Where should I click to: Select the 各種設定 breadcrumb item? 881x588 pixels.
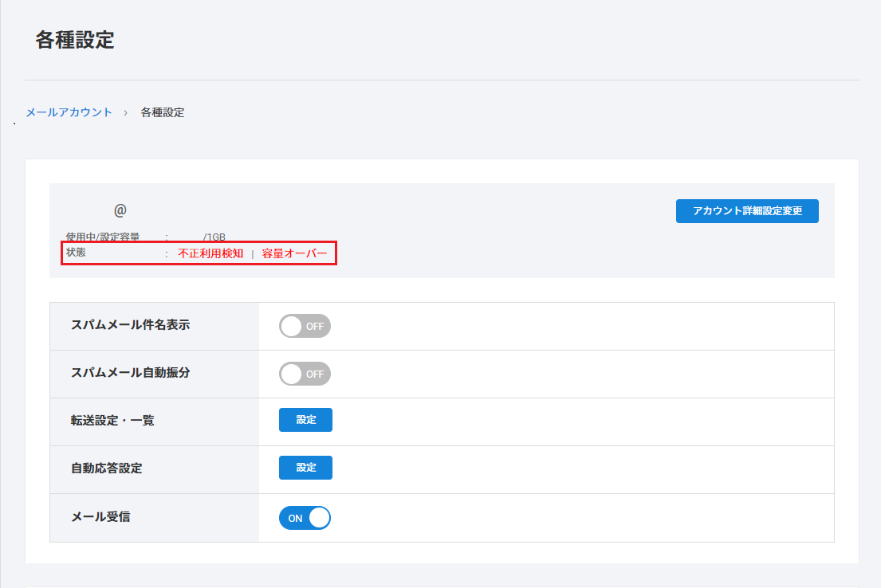[163, 112]
